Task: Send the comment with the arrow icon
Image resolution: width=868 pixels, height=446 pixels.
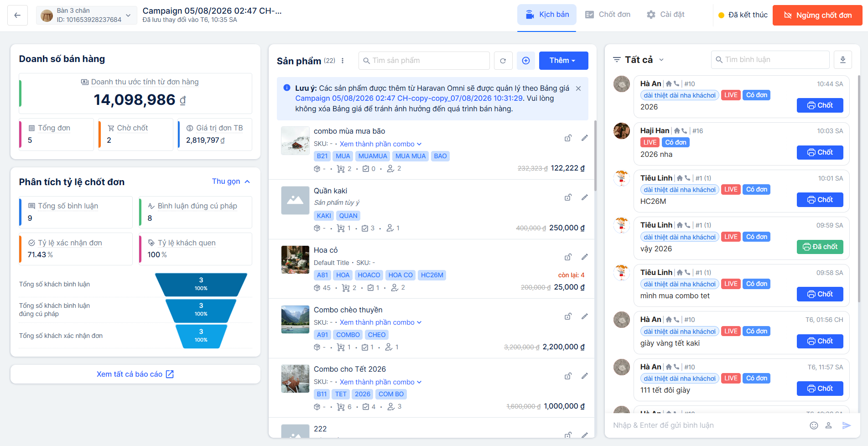Action: click(x=847, y=425)
